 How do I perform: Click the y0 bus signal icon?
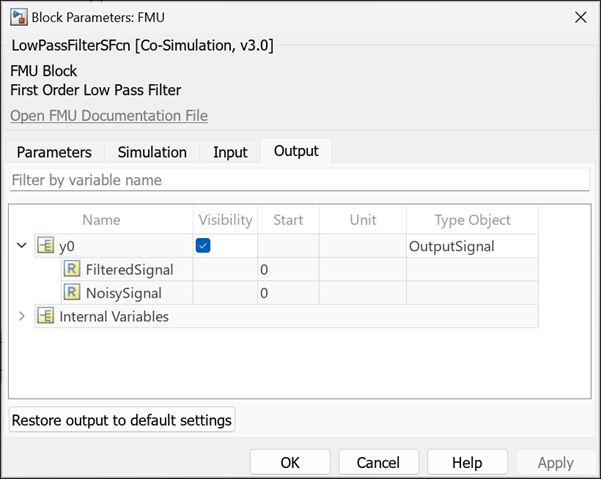pyautogui.click(x=44, y=246)
